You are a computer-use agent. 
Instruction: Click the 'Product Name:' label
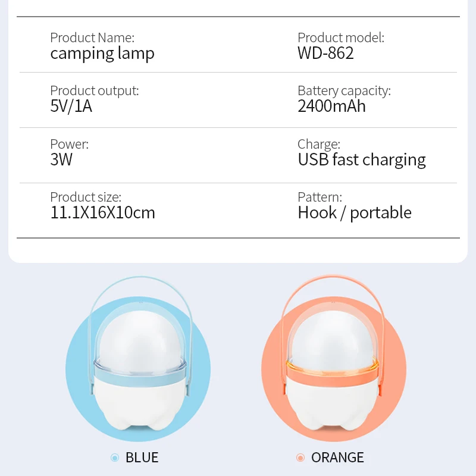[x=92, y=37]
